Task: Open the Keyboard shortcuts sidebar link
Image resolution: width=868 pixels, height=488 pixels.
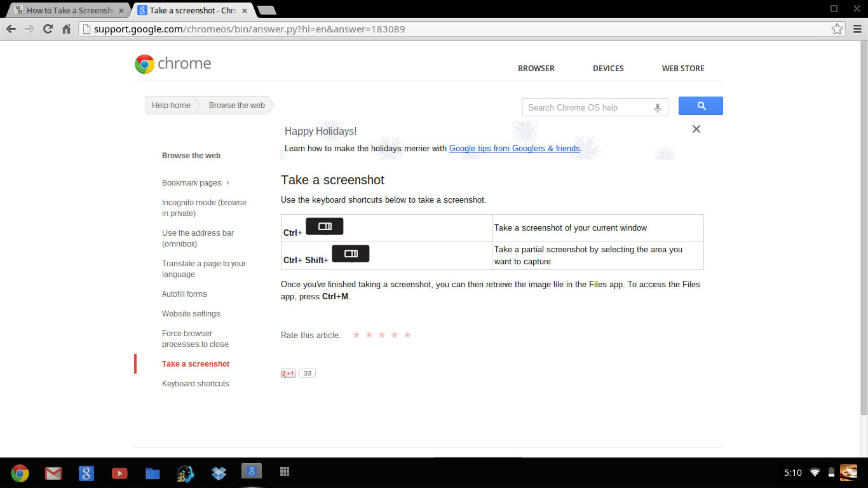Action: (x=196, y=383)
